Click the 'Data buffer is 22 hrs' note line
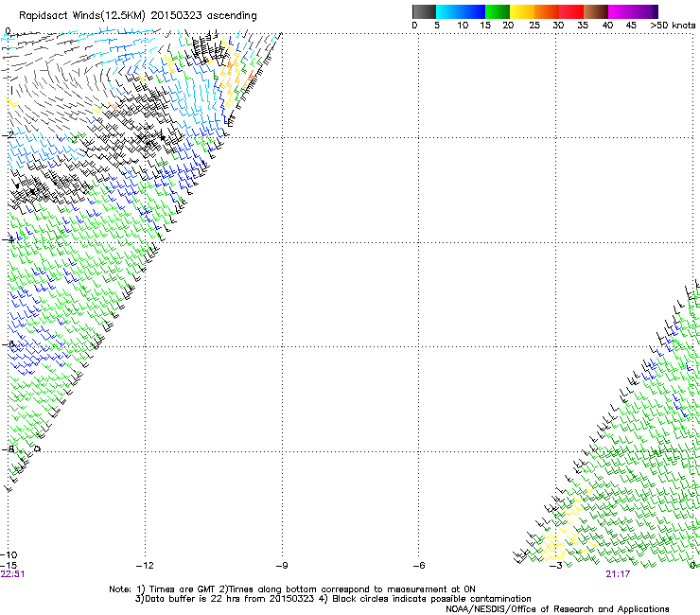This screenshot has width=700, height=615. pyautogui.click(x=333, y=599)
